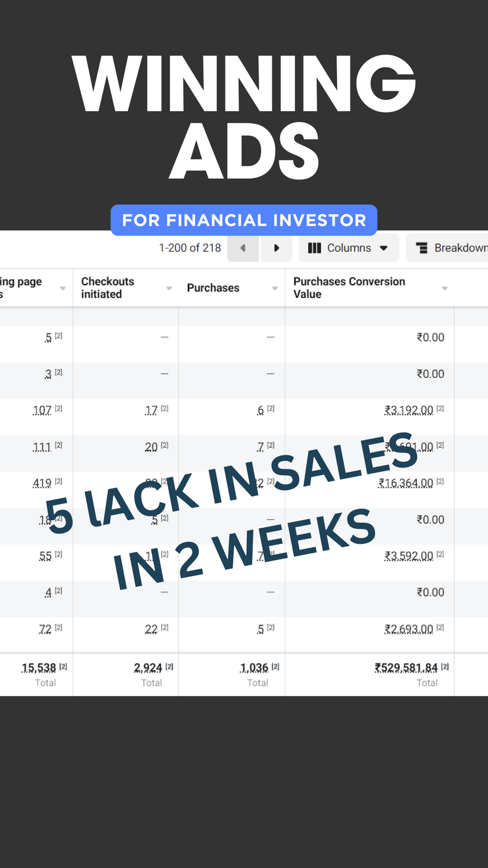Click the Breakdown icon
Viewport: 488px width, 868px height.
[x=422, y=248]
